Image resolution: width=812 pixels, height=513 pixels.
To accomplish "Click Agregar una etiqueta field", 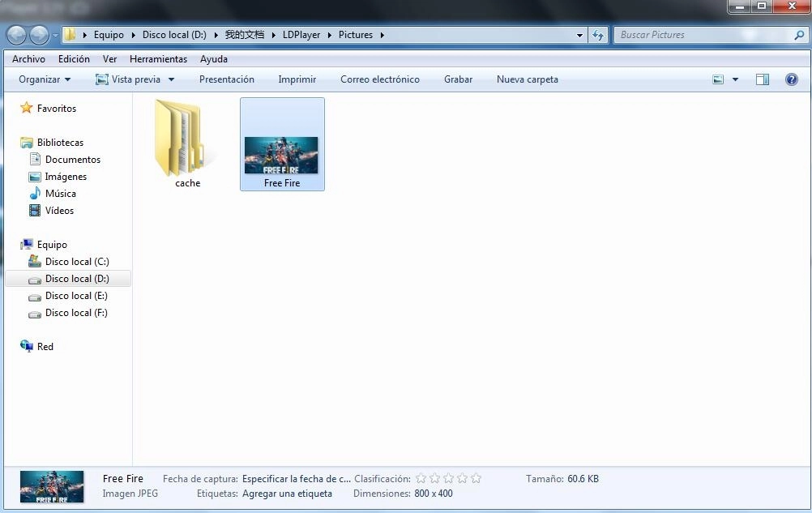I will (x=287, y=494).
